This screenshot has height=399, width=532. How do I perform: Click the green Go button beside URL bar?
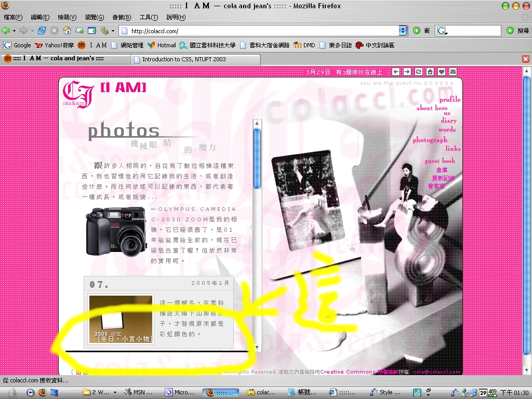click(417, 31)
